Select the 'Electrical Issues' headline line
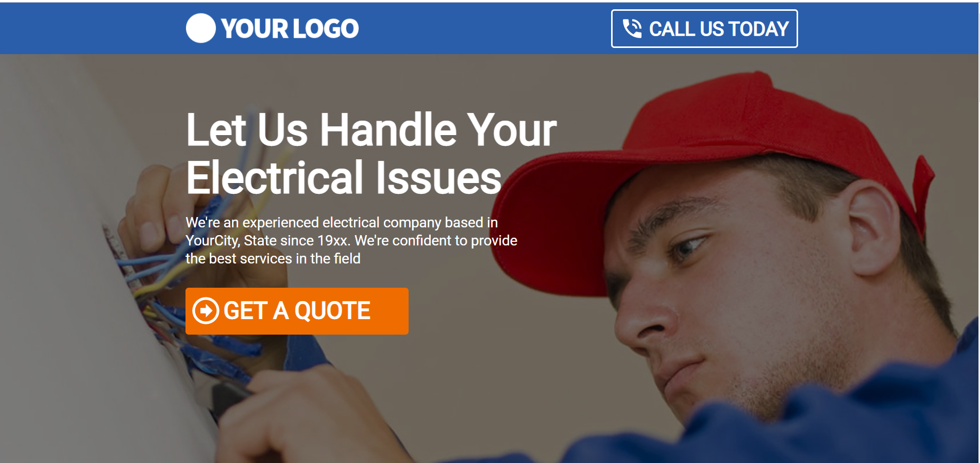The width and height of the screenshot is (980, 463). (344, 177)
